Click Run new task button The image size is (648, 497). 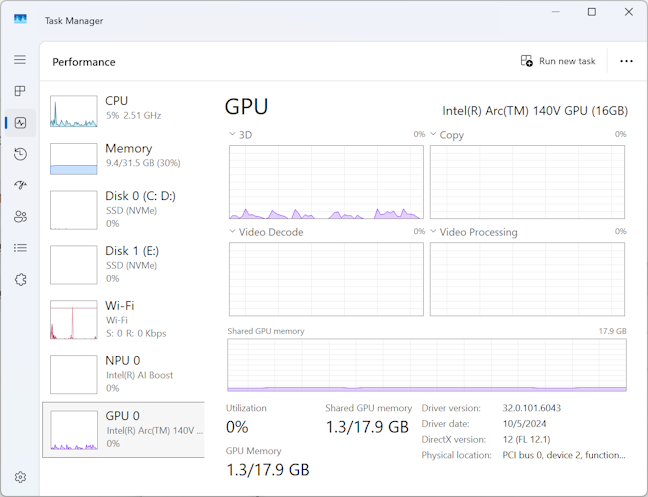557,61
